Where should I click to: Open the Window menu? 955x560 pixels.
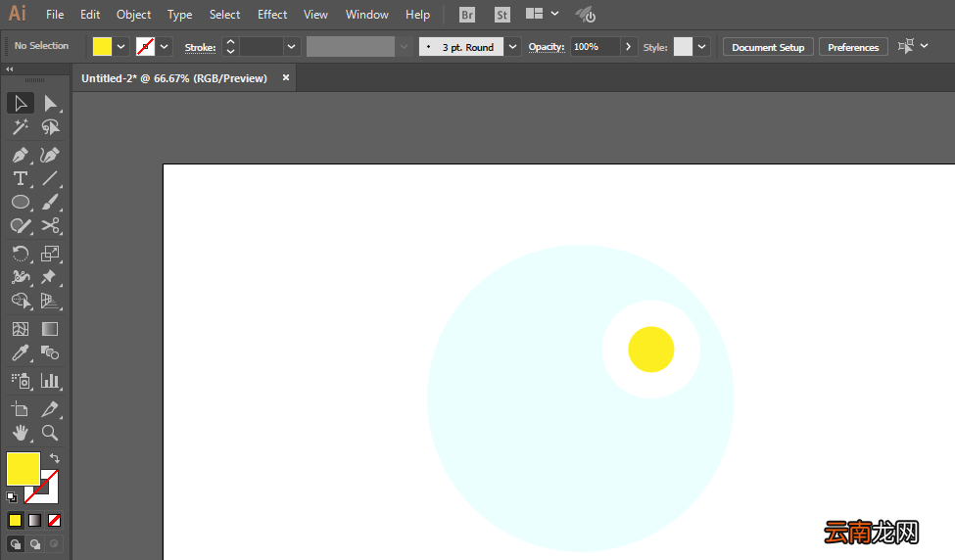(x=367, y=15)
